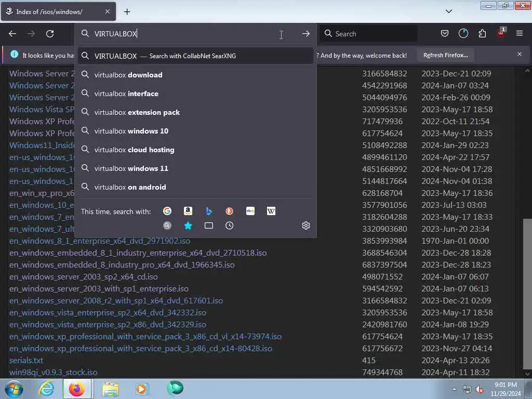Viewport: 532px width, 399px height.
Task: Go back using the back arrow
Action: click(x=12, y=34)
